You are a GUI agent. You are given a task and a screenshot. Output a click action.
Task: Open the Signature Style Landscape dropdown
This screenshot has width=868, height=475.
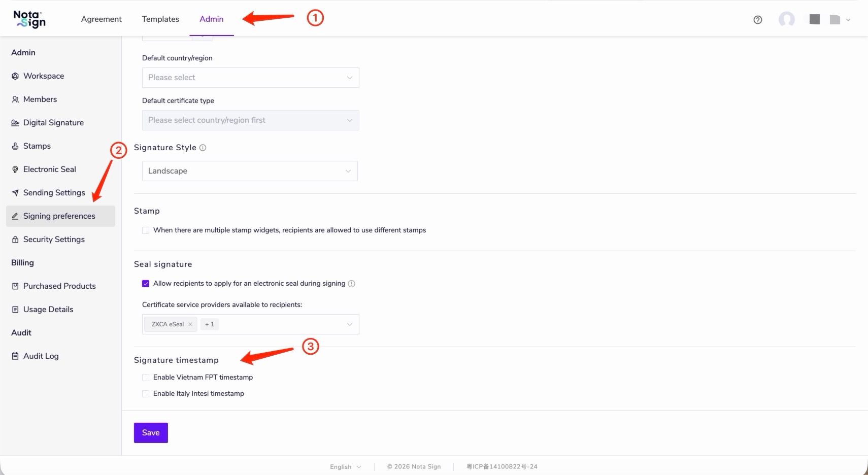pos(250,171)
